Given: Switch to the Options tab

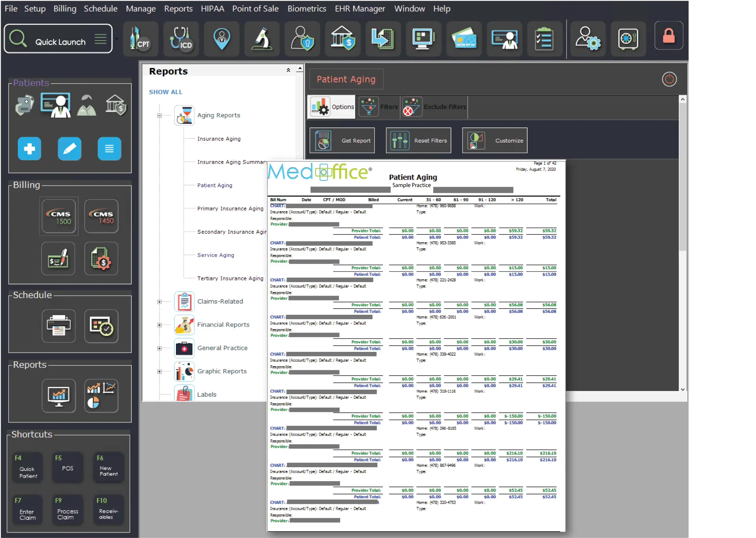Looking at the screenshot, I should 332,107.
